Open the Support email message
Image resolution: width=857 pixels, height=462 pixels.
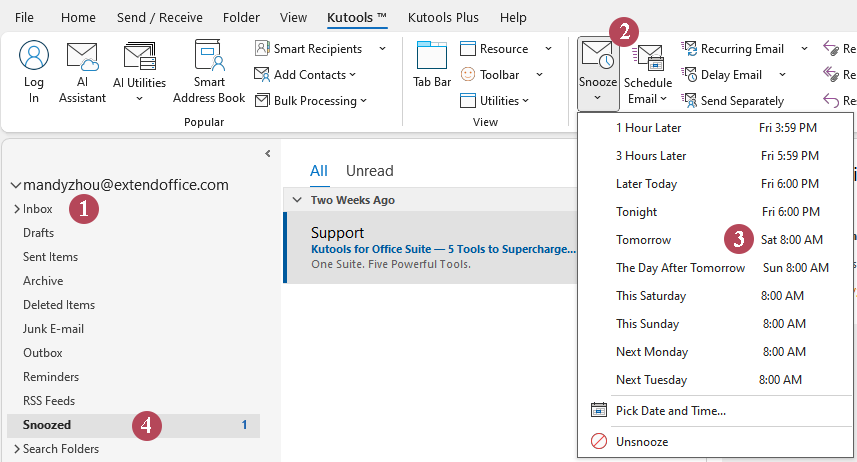tap(431, 248)
